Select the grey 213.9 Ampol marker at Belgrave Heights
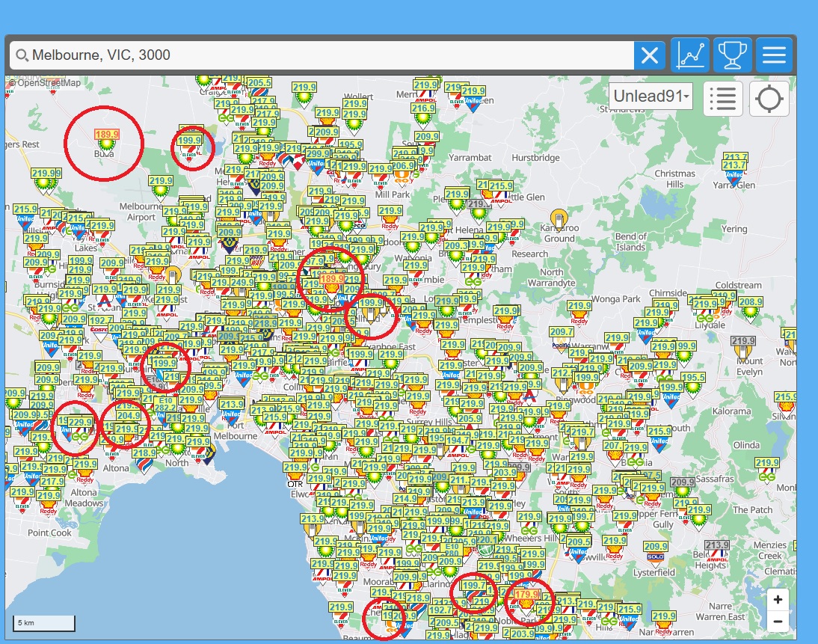Image resolution: width=818 pixels, height=644 pixels. pyautogui.click(x=717, y=552)
